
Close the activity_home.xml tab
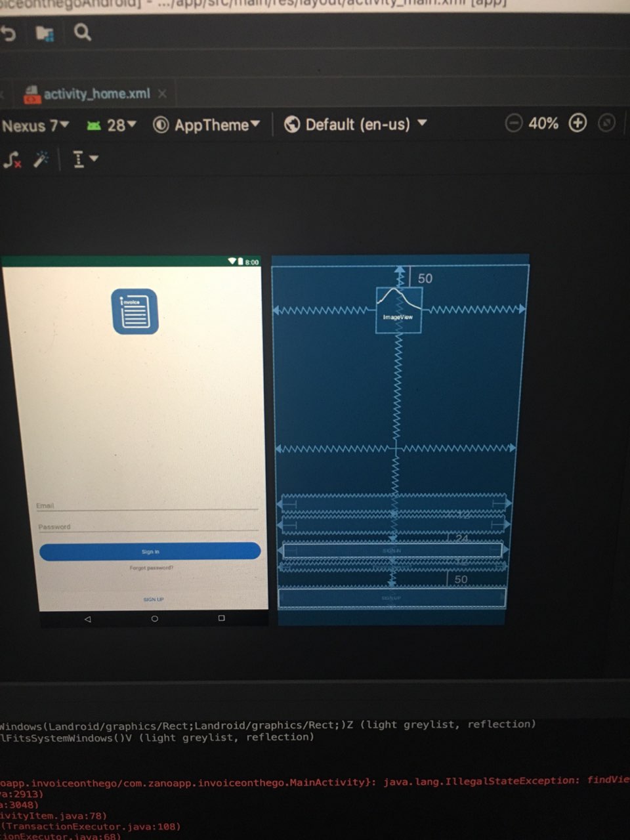162,94
